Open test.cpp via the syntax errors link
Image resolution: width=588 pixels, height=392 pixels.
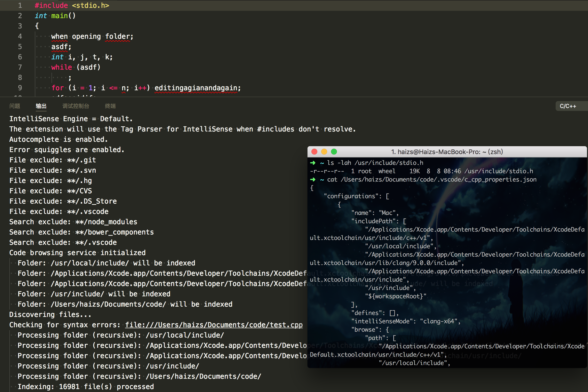pos(214,325)
